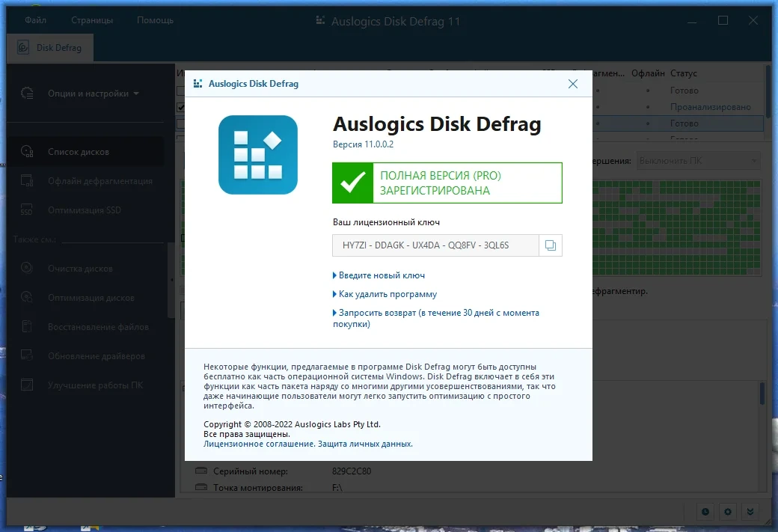Screen dimensions: 778x532
Task: Close the Auslogics Disk Defrag about dialog
Action: pyautogui.click(x=572, y=84)
